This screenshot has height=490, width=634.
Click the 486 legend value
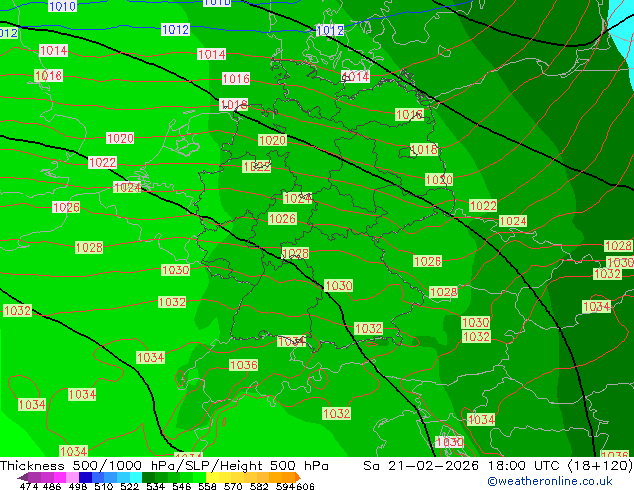[52, 486]
